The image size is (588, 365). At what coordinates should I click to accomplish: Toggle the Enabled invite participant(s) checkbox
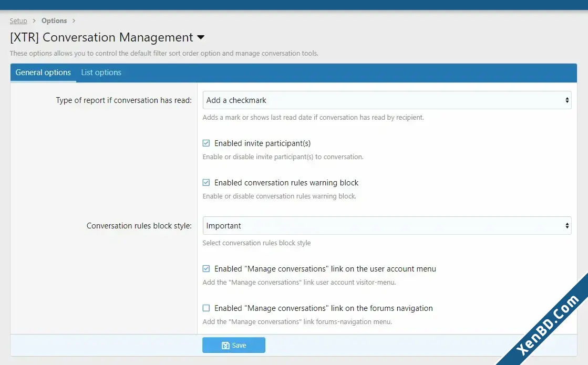click(207, 143)
